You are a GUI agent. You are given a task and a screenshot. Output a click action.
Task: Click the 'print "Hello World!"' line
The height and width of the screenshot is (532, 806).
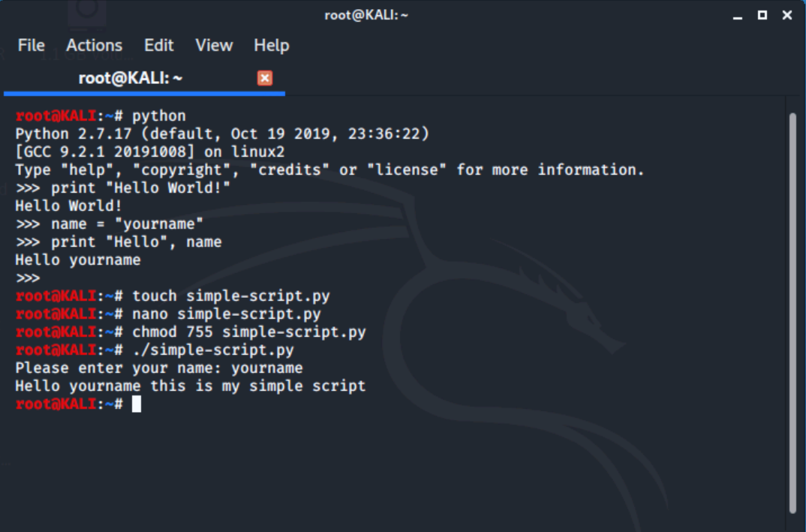point(123,188)
